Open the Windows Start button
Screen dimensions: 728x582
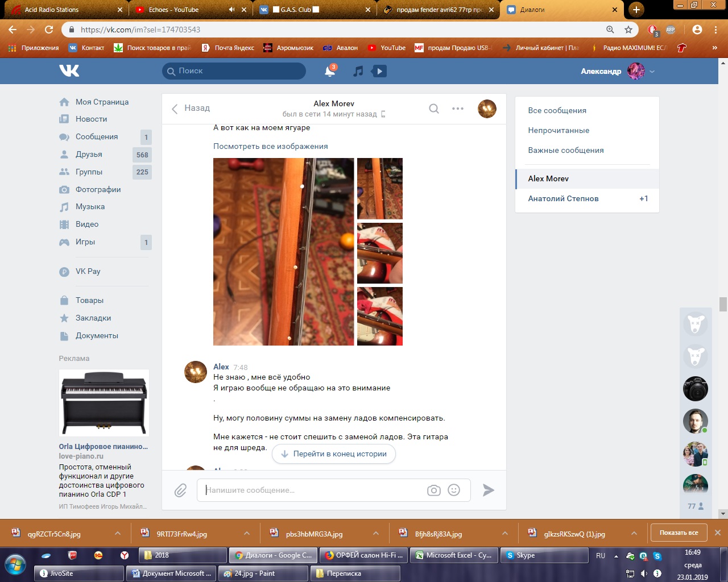pos(15,565)
